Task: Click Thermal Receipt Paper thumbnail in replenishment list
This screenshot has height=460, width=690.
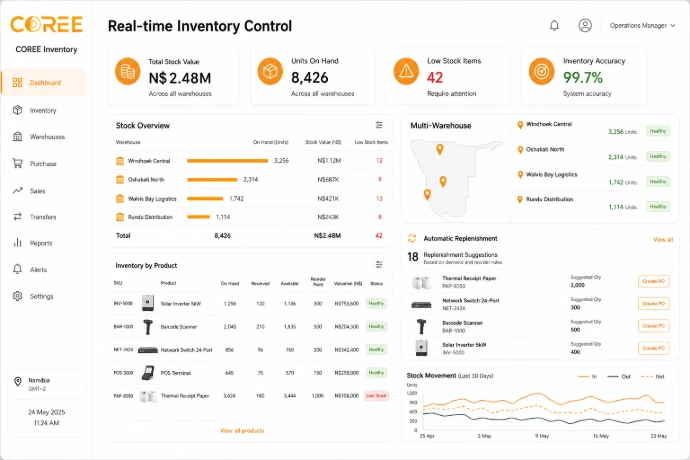Action: (x=422, y=282)
